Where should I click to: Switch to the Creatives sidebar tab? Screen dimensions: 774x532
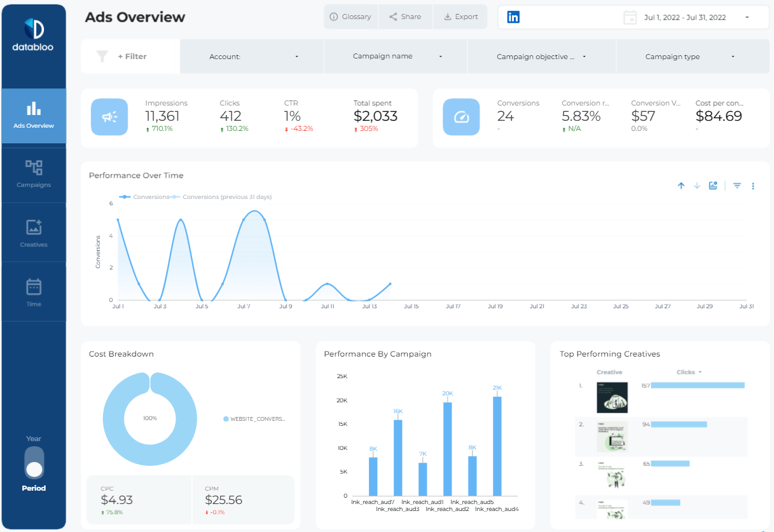(34, 233)
